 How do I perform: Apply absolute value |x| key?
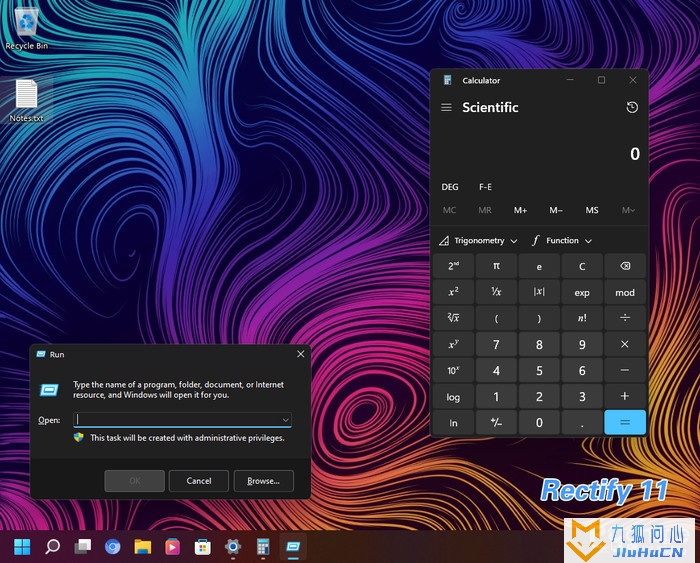[539, 292]
